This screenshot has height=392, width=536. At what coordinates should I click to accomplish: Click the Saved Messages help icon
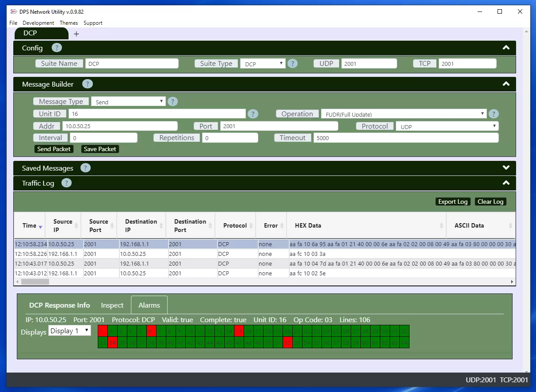click(x=85, y=168)
